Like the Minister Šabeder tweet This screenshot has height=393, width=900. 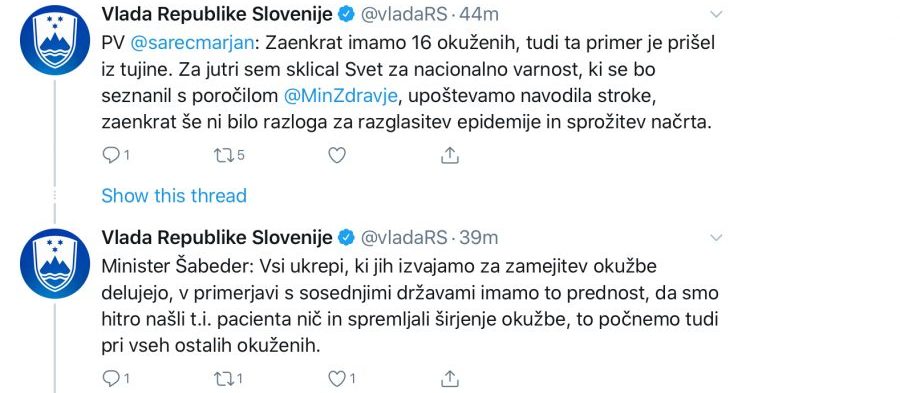click(337, 378)
